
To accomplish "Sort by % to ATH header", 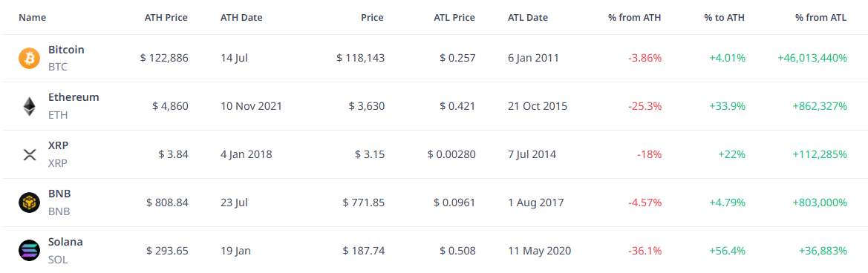I will pos(725,18).
